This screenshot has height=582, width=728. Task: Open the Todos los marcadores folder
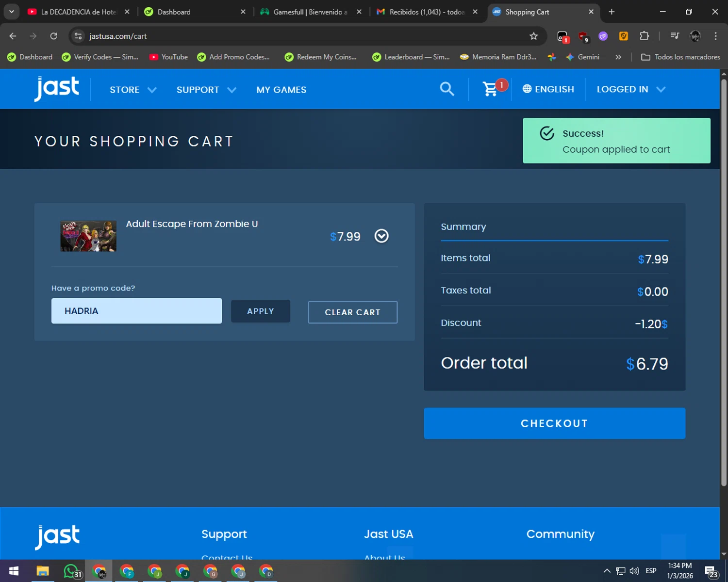click(680, 57)
